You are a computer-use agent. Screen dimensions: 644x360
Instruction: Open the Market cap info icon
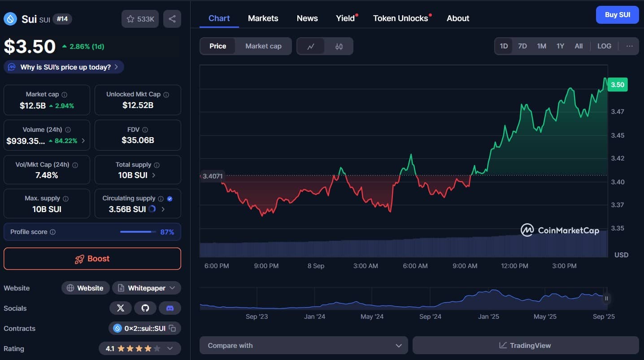coord(64,95)
